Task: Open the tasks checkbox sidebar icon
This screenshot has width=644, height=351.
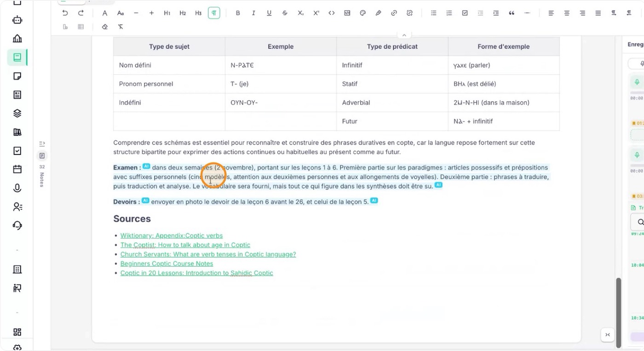Action: pos(17,151)
